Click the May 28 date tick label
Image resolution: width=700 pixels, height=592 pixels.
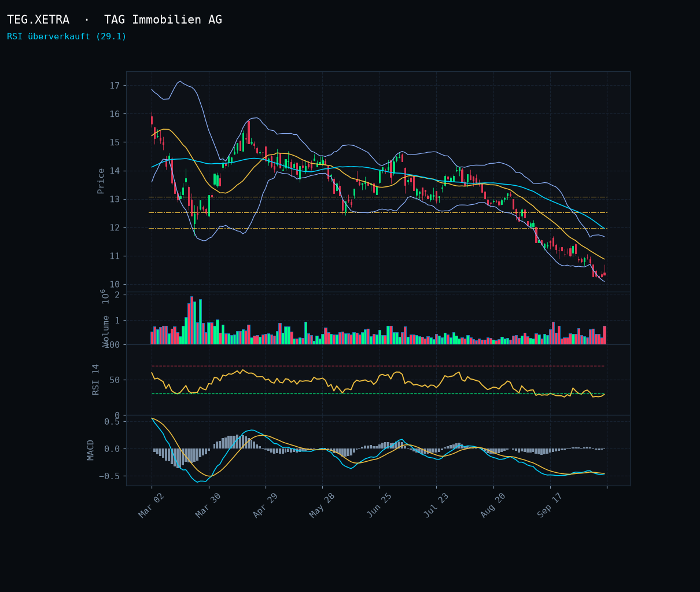coord(322,505)
